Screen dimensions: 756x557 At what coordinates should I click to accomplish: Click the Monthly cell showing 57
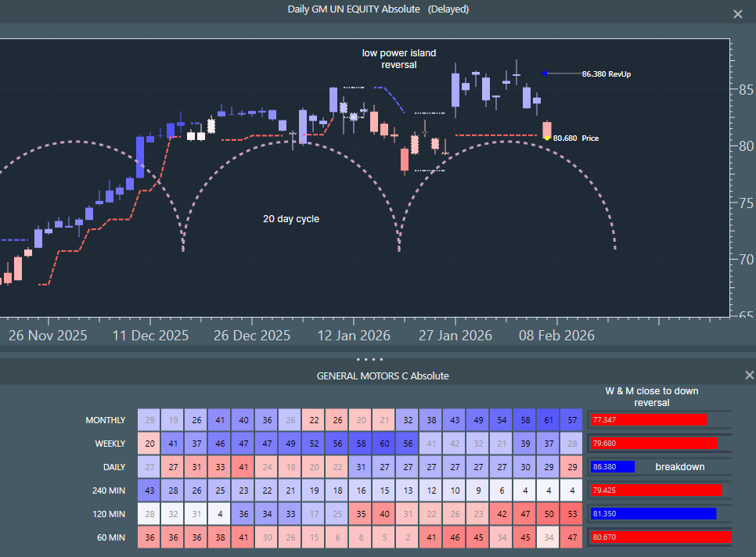(x=572, y=420)
